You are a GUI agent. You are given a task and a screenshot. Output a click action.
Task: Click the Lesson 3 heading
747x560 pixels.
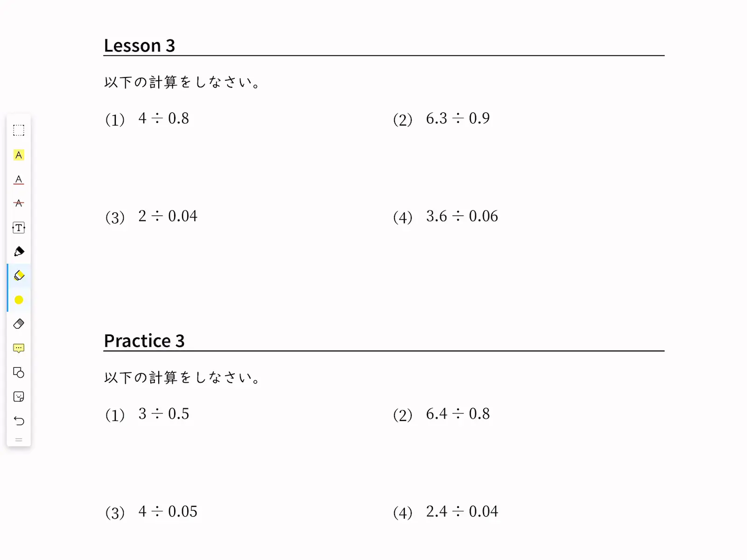tap(139, 46)
